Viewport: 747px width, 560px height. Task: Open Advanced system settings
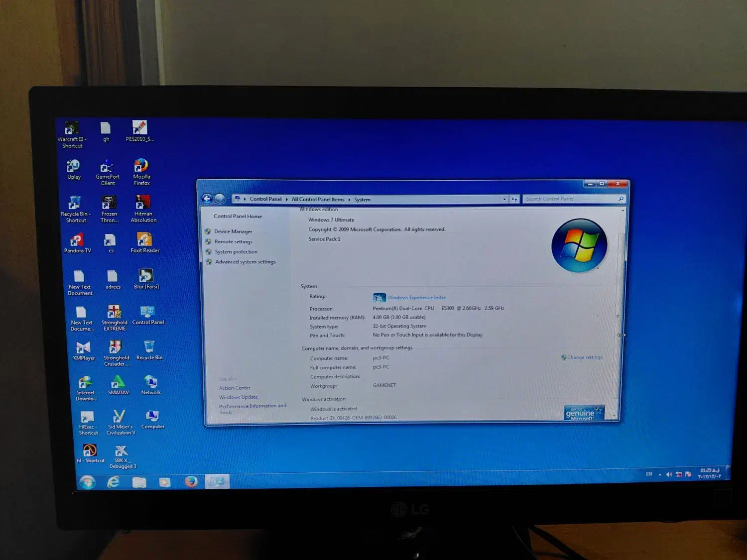point(246,262)
